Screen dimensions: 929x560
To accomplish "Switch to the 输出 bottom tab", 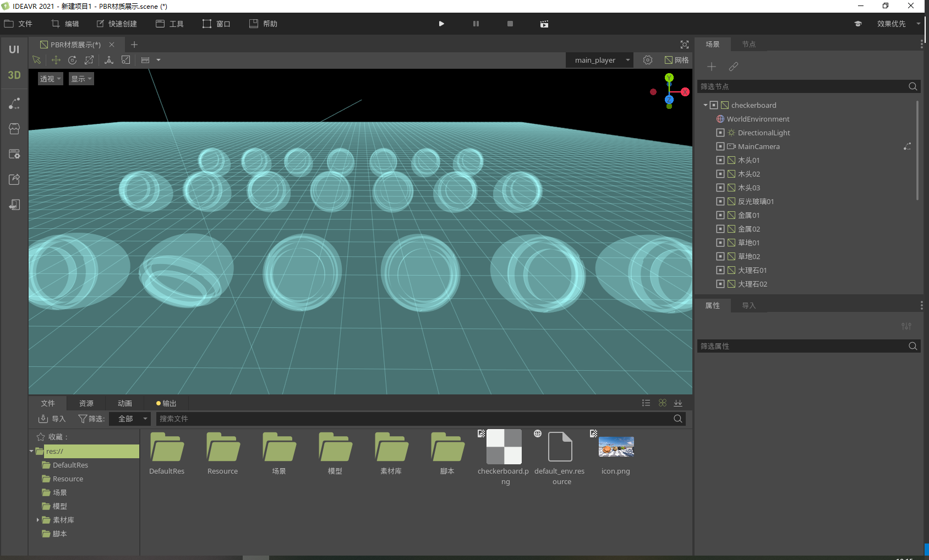I will [166, 403].
